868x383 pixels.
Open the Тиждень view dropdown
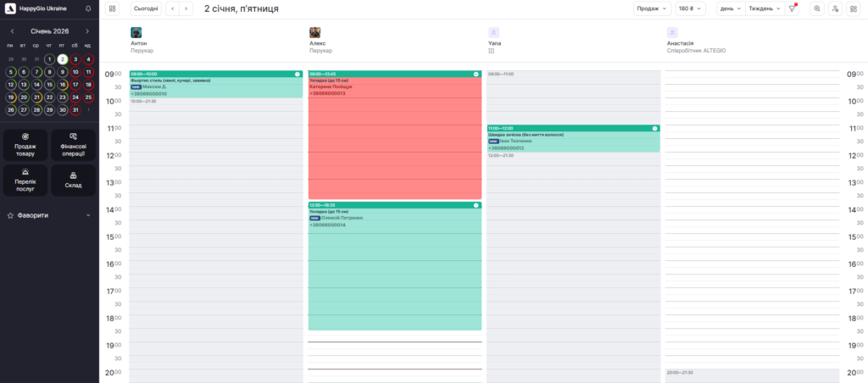point(765,8)
